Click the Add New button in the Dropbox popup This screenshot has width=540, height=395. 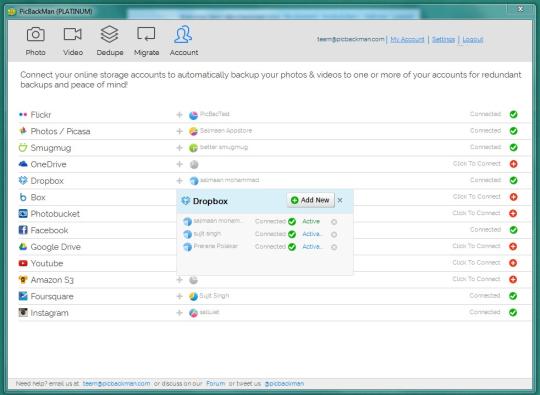(x=310, y=200)
